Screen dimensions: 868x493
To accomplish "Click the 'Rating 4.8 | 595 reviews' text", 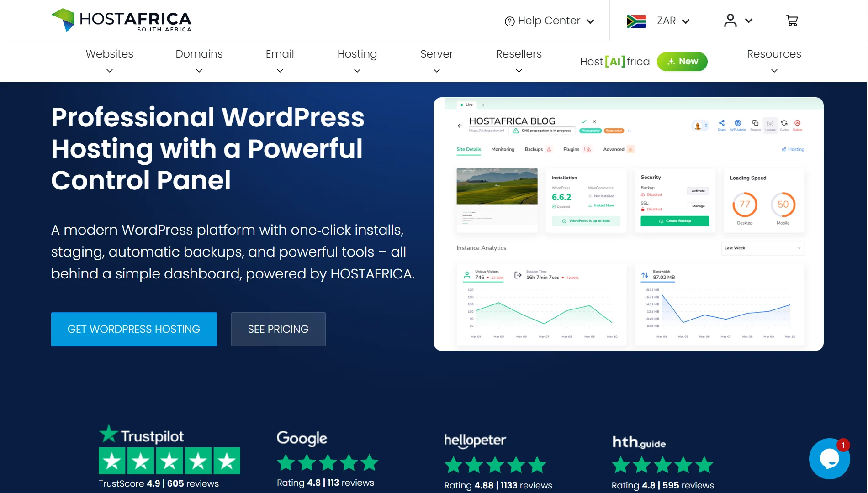I will (662, 485).
